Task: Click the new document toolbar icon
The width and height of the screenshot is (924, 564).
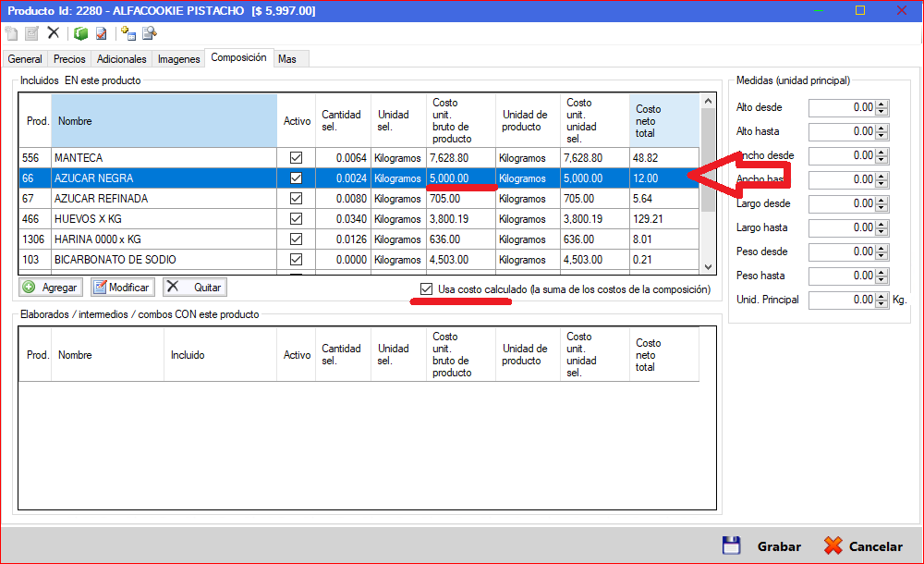Action: [11, 33]
